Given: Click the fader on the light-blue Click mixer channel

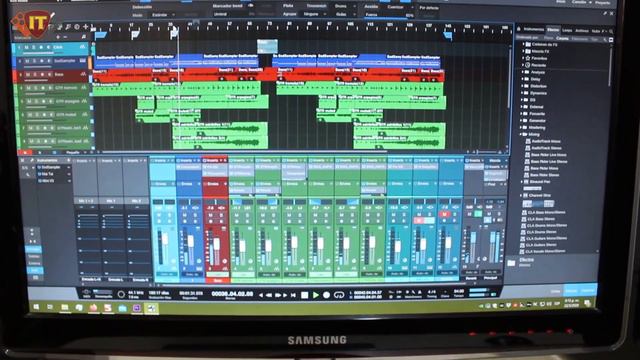Looking at the screenshot, I should (x=165, y=239).
